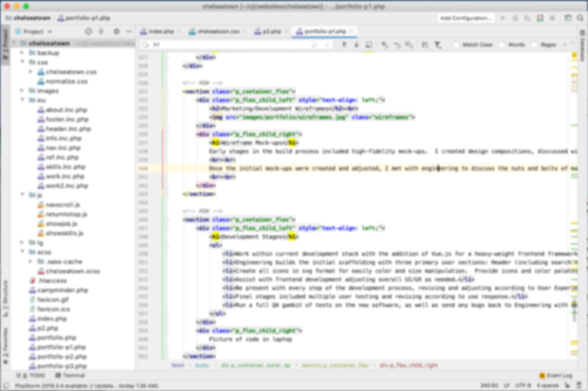Click the next occurrence down arrow in find bar
The width and height of the screenshot is (588, 391).
tap(356, 45)
